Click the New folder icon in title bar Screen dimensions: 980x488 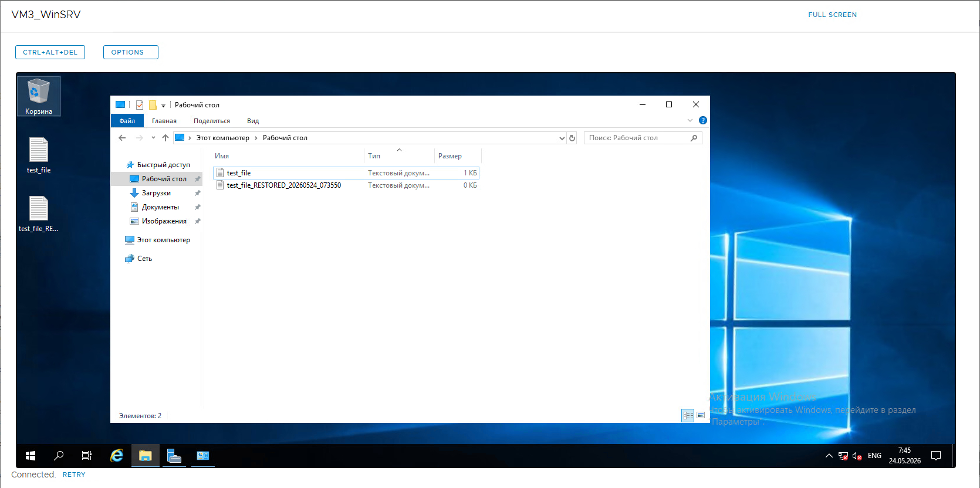(153, 105)
